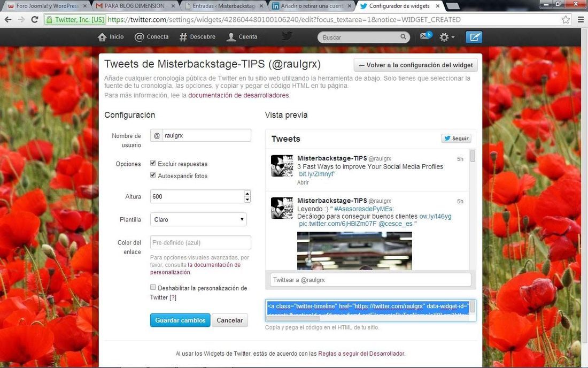
Task: Enable Deshabilitar la personalización de Twitter
Action: [x=153, y=287]
